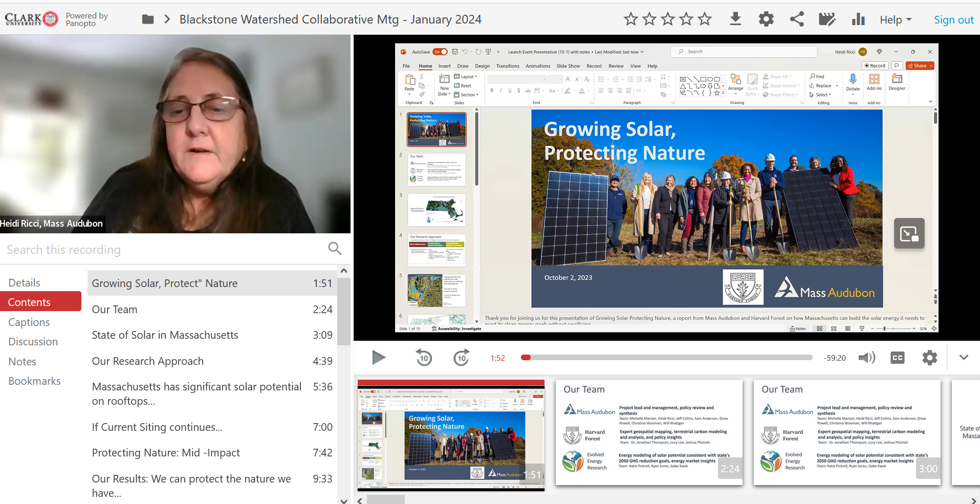Click the contents list scroll up arrow
980x504 pixels.
pos(344,271)
